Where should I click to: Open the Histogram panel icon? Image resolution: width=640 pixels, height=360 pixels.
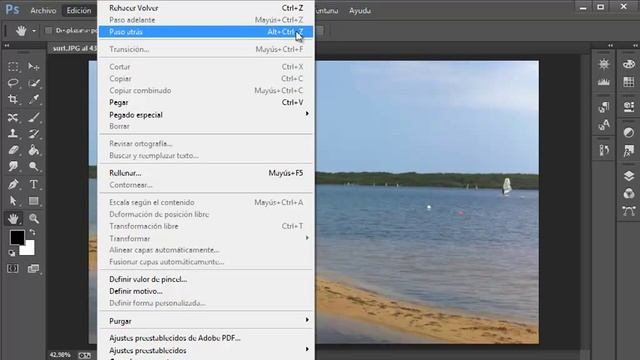click(x=604, y=82)
